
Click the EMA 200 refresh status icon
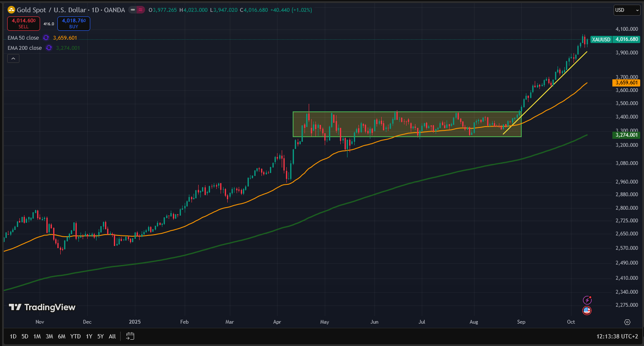[49, 48]
